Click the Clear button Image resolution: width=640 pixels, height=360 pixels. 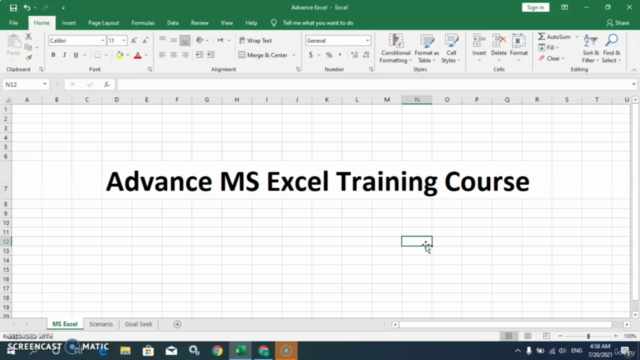[549, 58]
